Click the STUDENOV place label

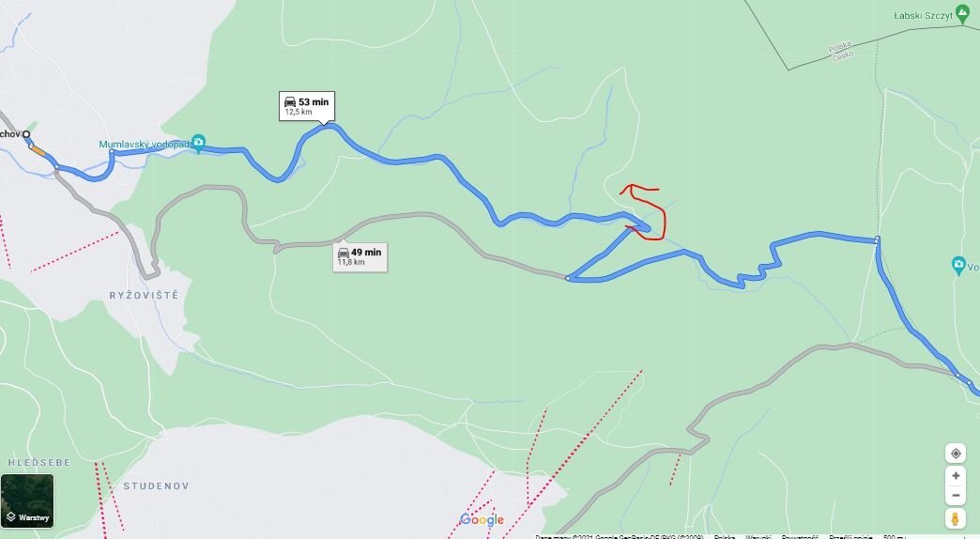[156, 485]
